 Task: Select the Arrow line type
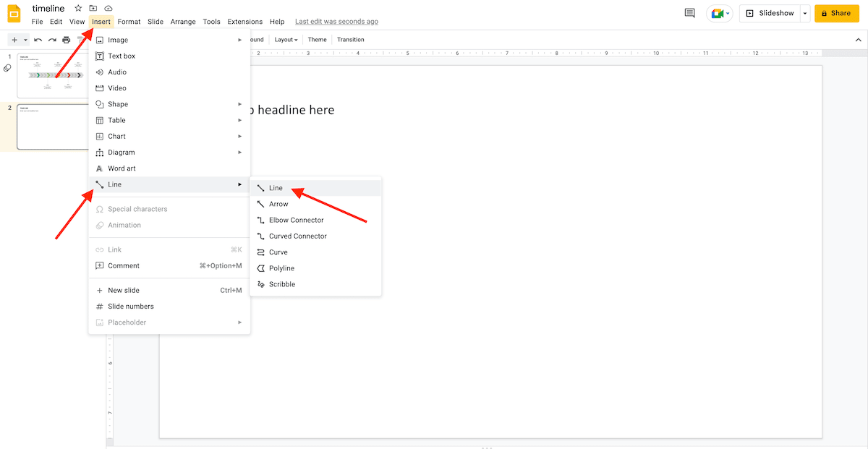tap(315, 204)
